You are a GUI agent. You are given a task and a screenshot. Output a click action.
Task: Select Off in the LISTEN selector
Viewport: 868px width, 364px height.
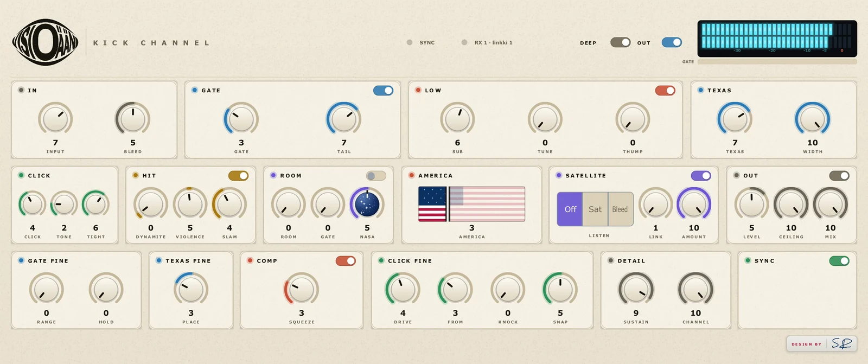coord(570,209)
